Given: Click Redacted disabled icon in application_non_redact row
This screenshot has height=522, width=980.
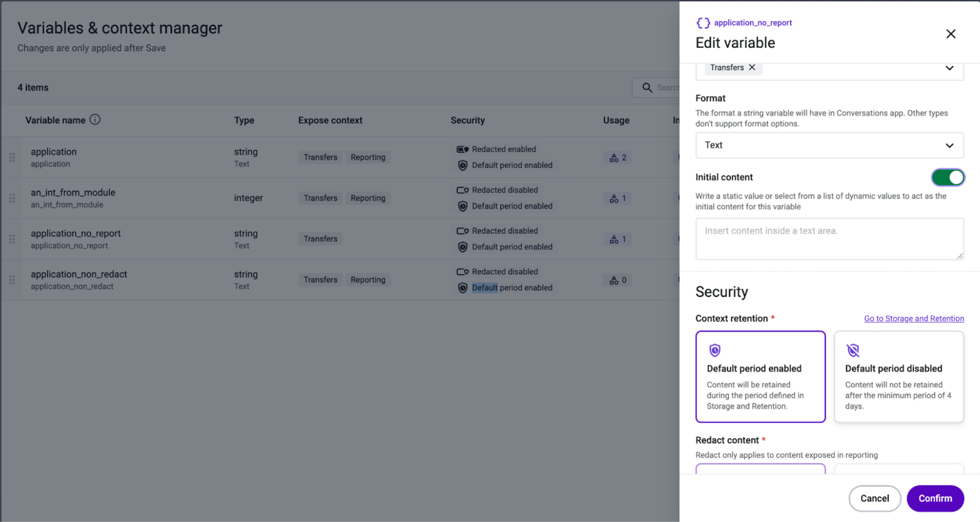Looking at the screenshot, I should (x=462, y=272).
